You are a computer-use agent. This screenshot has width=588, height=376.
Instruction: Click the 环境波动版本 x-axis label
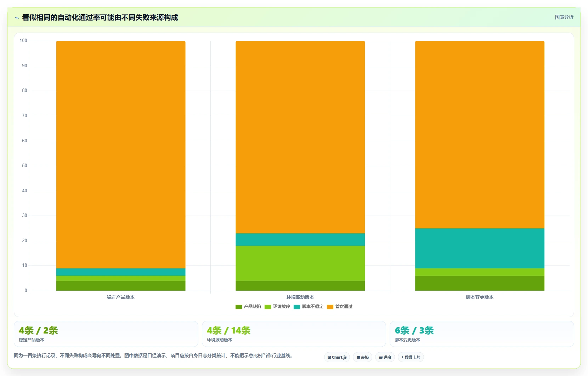(x=300, y=297)
